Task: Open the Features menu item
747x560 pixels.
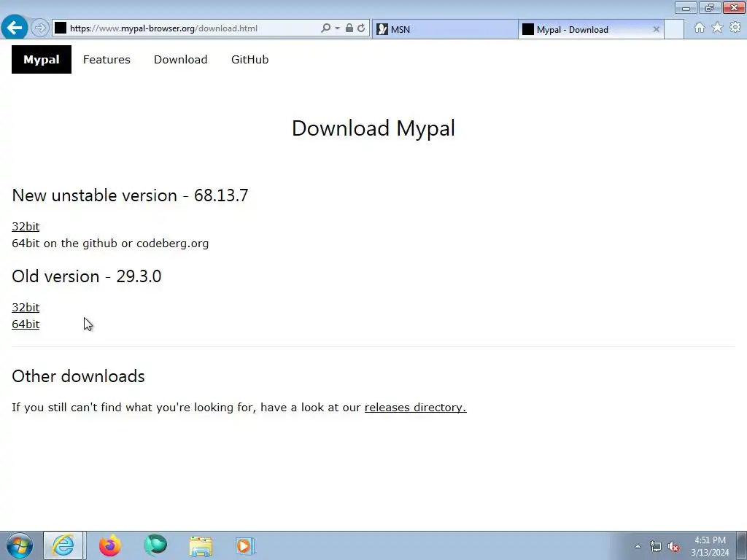Action: [107, 60]
